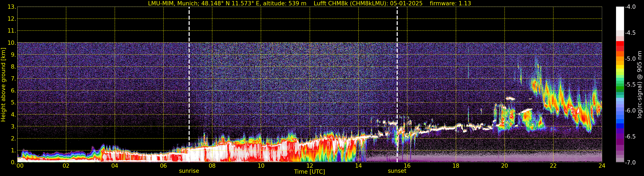
Task: Click the x-axis tick label '10' below the plot
Action: [261, 166]
